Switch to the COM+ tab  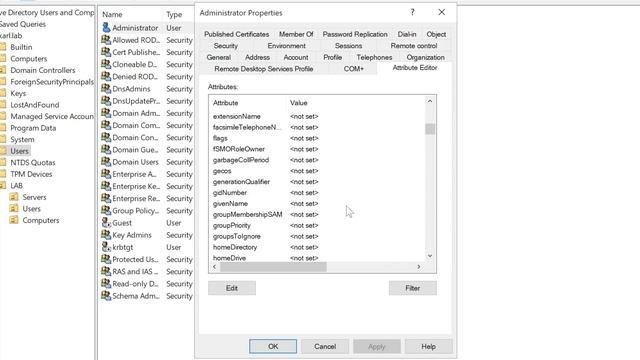pyautogui.click(x=353, y=69)
